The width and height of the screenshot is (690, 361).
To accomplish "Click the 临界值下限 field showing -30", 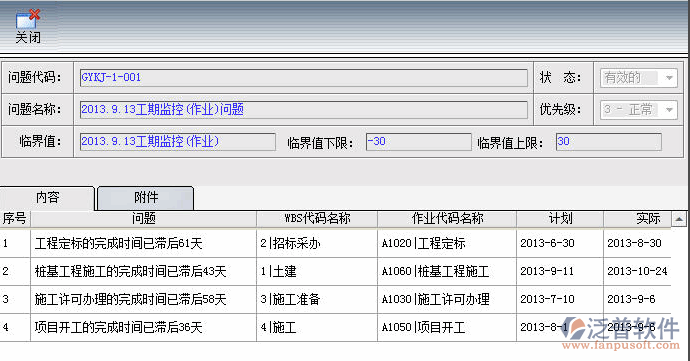I will click(x=418, y=142).
